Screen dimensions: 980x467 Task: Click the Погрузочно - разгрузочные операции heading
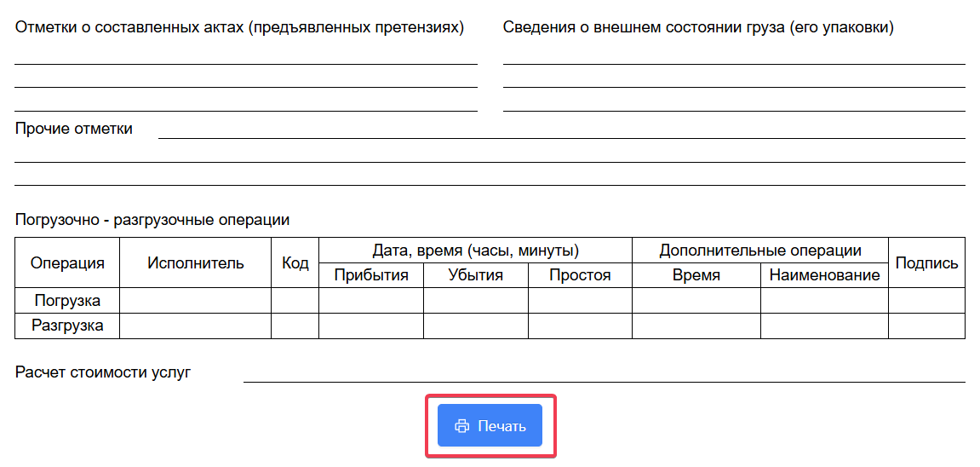pos(152,220)
